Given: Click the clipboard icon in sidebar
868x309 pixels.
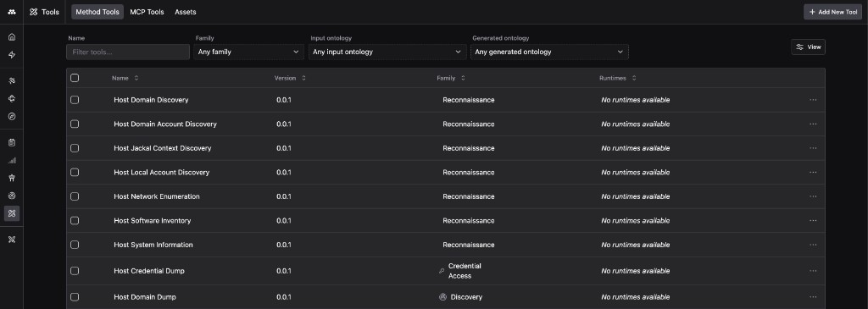Looking at the screenshot, I should (x=12, y=142).
